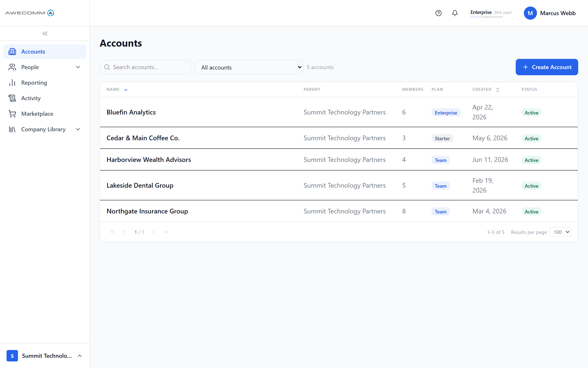
Task: Open the People section
Action: pos(45,67)
